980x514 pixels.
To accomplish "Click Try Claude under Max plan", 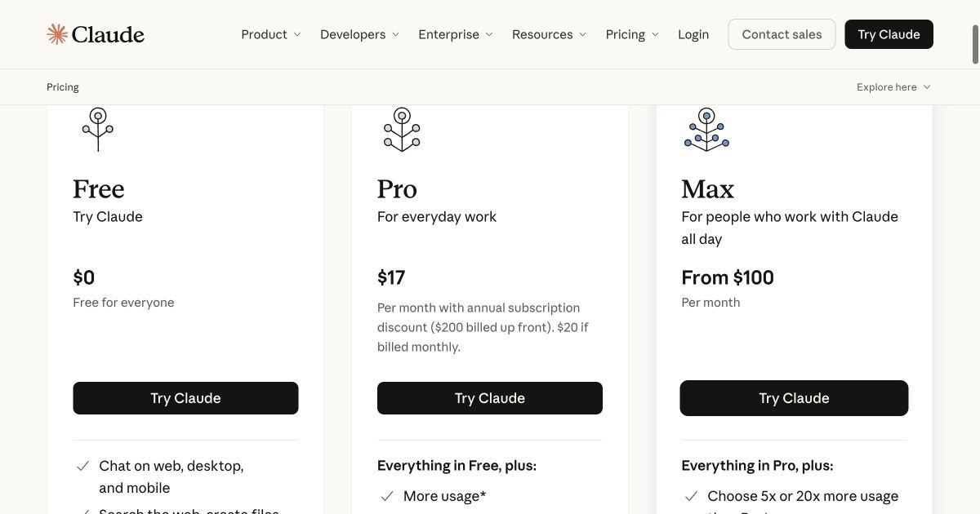I will (x=794, y=398).
